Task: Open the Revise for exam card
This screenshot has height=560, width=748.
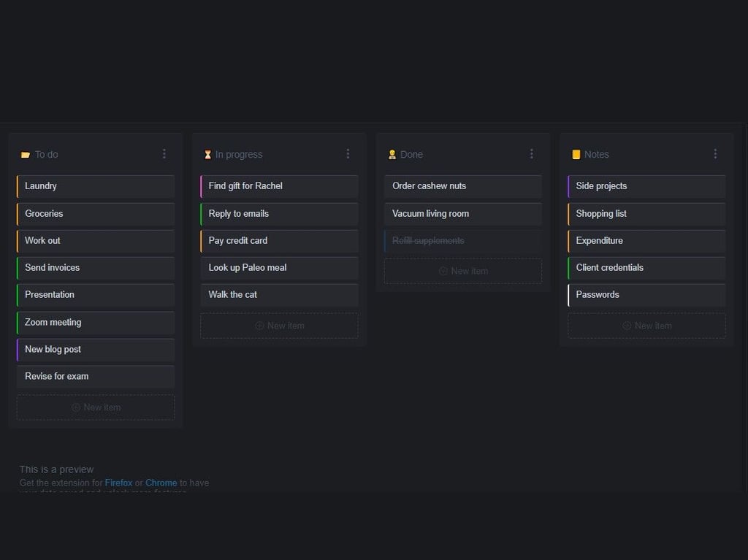Action: [x=96, y=377]
